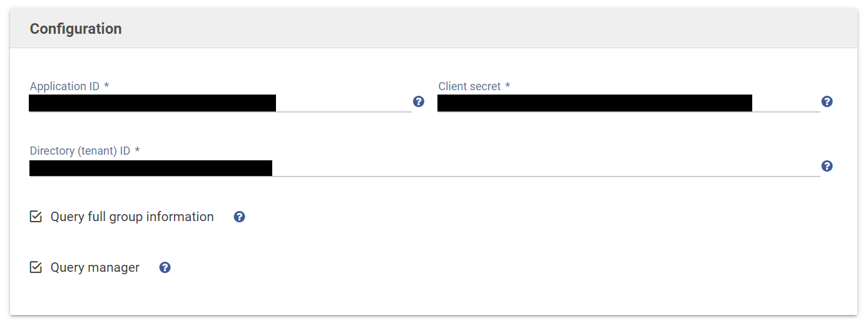Viewport: 868px width, 325px height.
Task: Click the 'Query manager' label text
Action: [95, 267]
